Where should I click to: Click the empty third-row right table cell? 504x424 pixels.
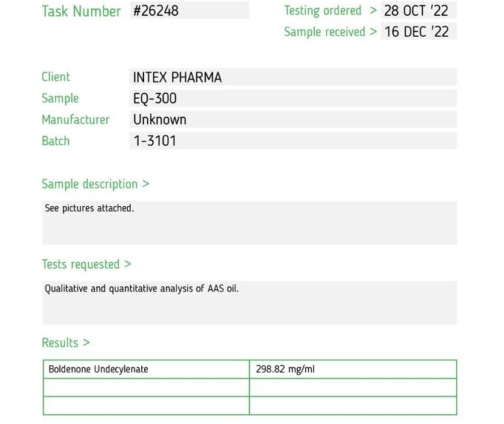point(353,406)
